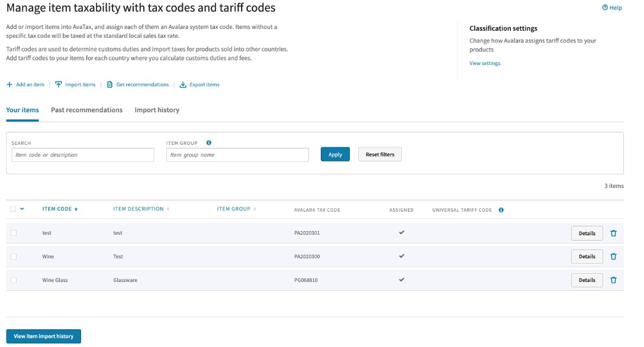
Task: Click the assigned checkmark in 'Wine Glass' row
Action: (x=402, y=280)
